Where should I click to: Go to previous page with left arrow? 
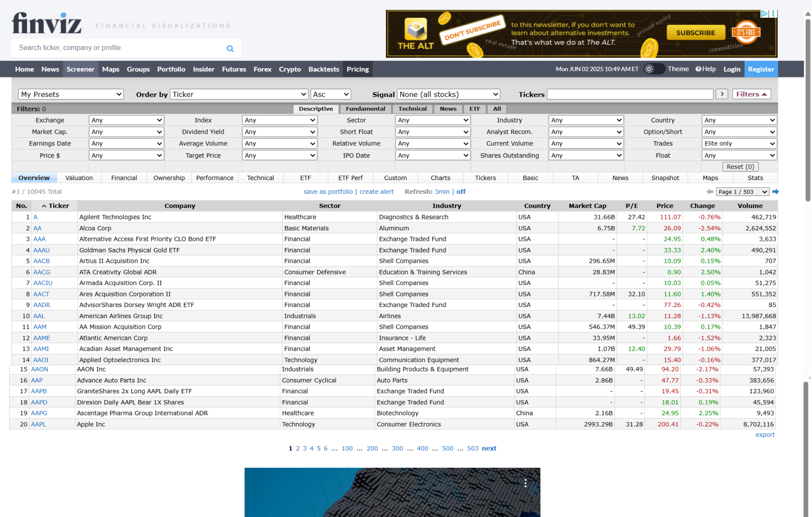pos(710,192)
